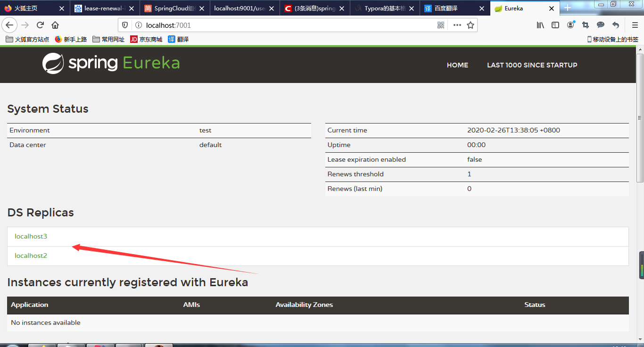Click the Spring Eureka logo
This screenshot has width=644, height=347.
pos(111,63)
